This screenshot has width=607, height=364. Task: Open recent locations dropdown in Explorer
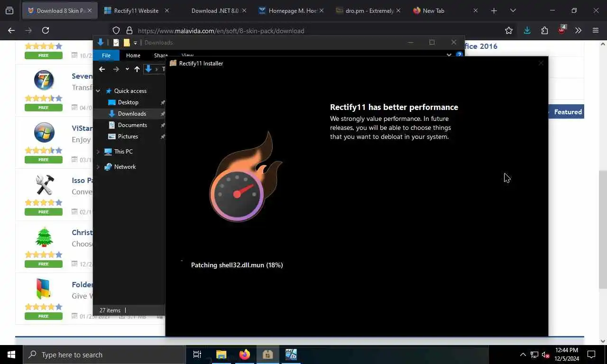pyautogui.click(x=127, y=69)
